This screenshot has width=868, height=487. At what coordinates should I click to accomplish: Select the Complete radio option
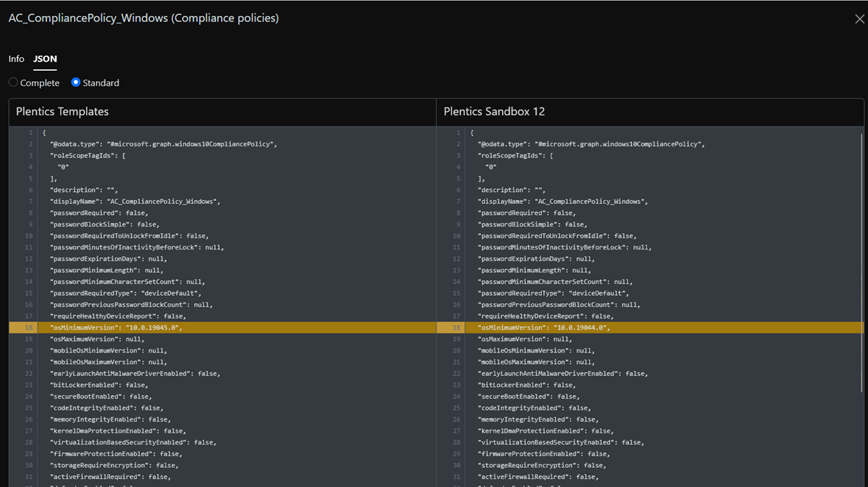coord(13,82)
